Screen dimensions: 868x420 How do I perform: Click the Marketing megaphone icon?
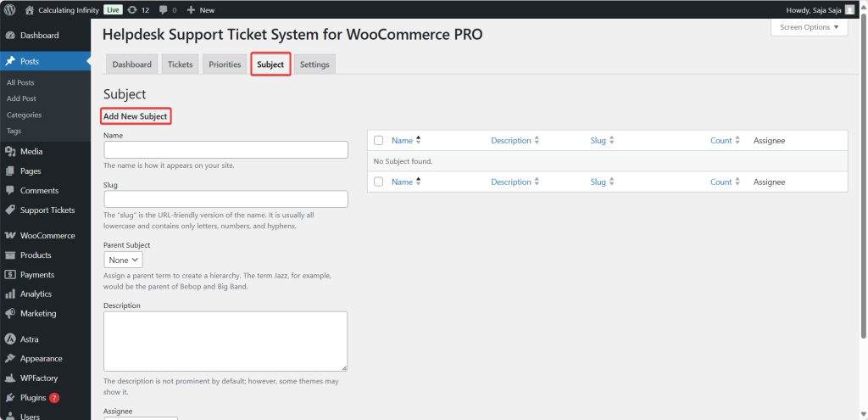[x=10, y=314]
